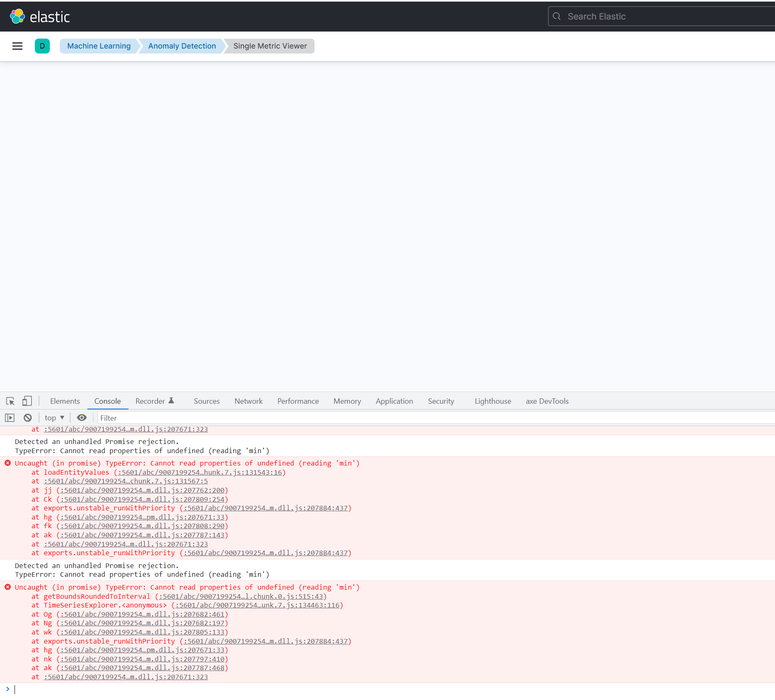This screenshot has width=775, height=700.
Task: Follow the getBoundsRoundedToInterval source link
Action: click(240, 596)
